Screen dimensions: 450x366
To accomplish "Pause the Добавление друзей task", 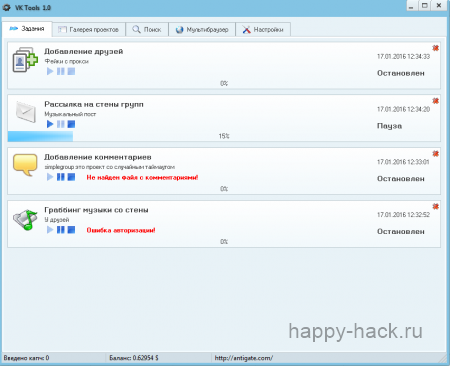I will coord(61,71).
